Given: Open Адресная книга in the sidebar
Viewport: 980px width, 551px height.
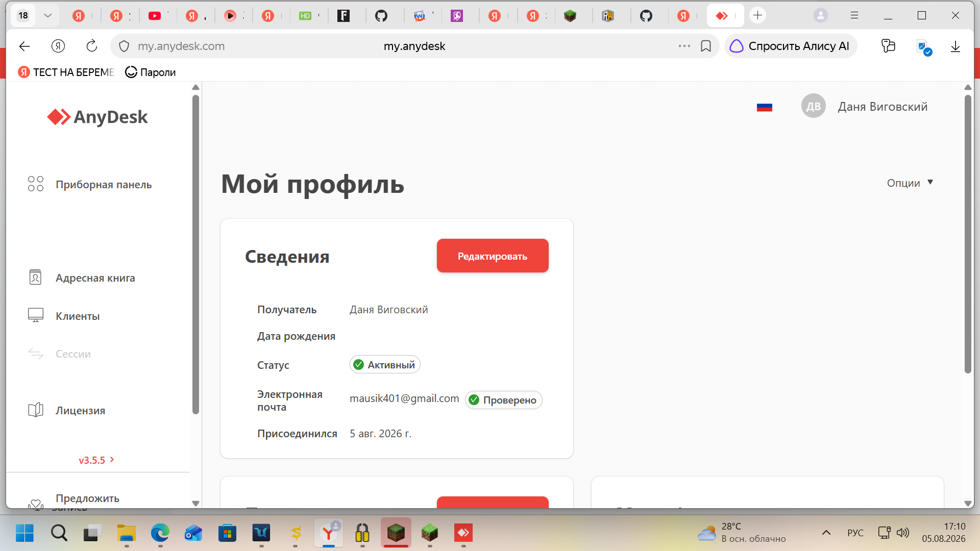Looking at the screenshot, I should click(82, 278).
